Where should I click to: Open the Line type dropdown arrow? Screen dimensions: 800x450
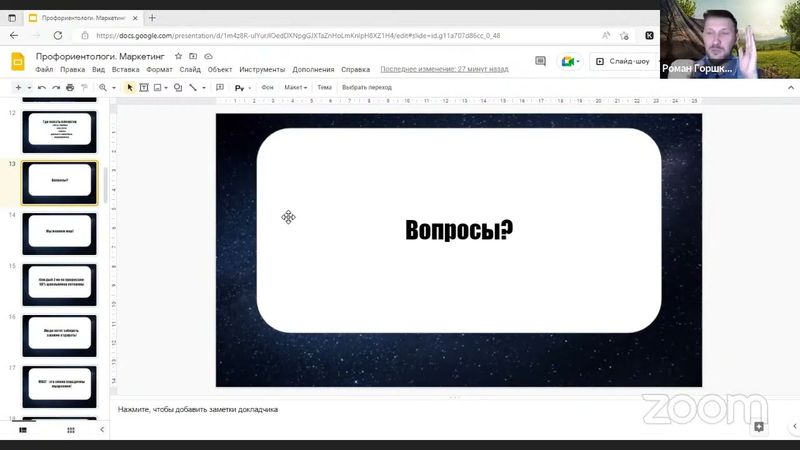pyautogui.click(x=204, y=88)
